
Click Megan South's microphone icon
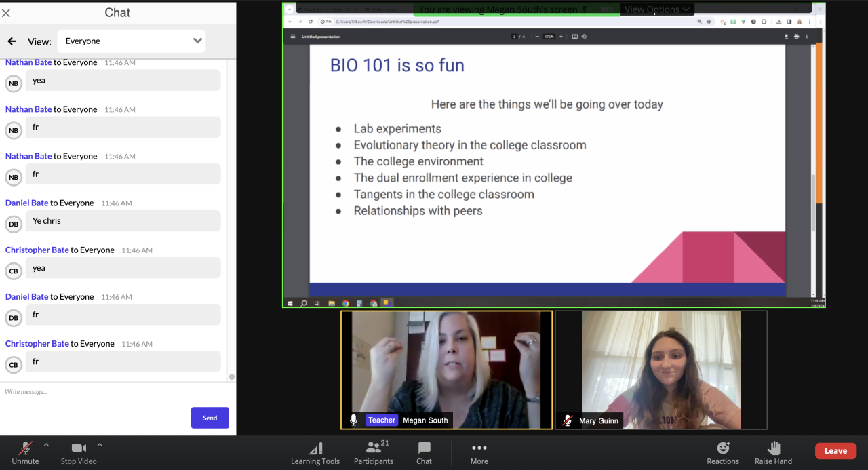pyautogui.click(x=353, y=420)
